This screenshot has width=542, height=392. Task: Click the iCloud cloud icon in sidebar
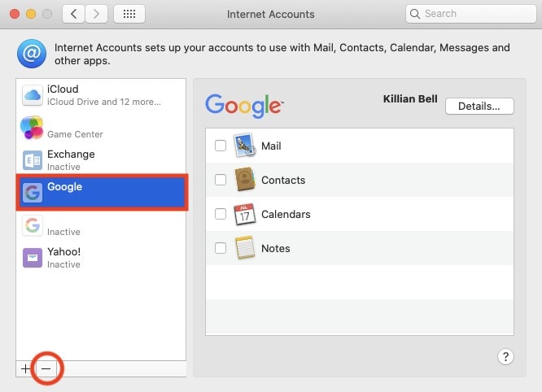point(33,95)
